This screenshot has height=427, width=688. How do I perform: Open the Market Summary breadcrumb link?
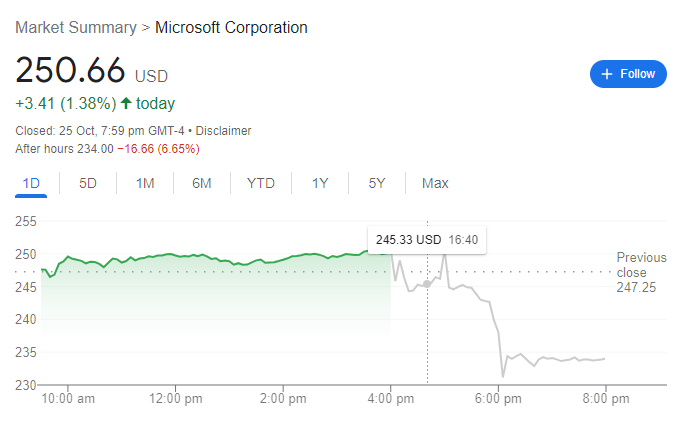[x=75, y=27]
